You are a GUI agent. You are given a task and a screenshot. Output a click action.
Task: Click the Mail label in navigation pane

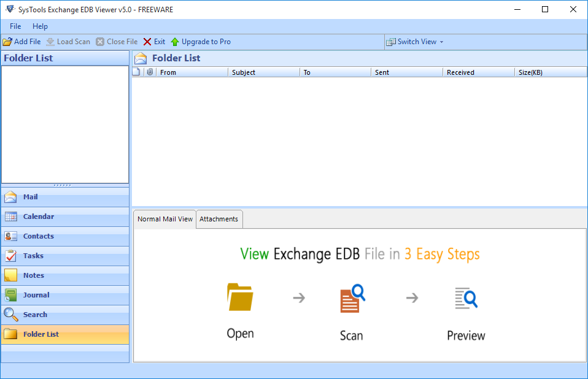tap(30, 197)
